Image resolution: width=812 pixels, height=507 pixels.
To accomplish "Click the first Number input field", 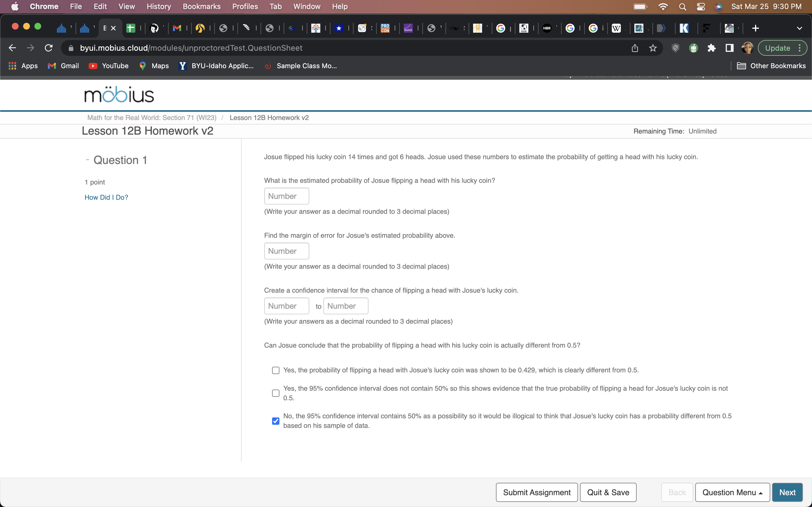I will [x=286, y=196].
